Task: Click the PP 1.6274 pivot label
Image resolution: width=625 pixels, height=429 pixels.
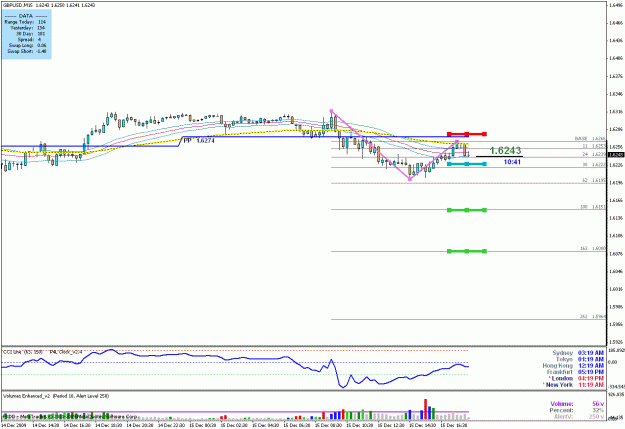Action: [x=199, y=141]
